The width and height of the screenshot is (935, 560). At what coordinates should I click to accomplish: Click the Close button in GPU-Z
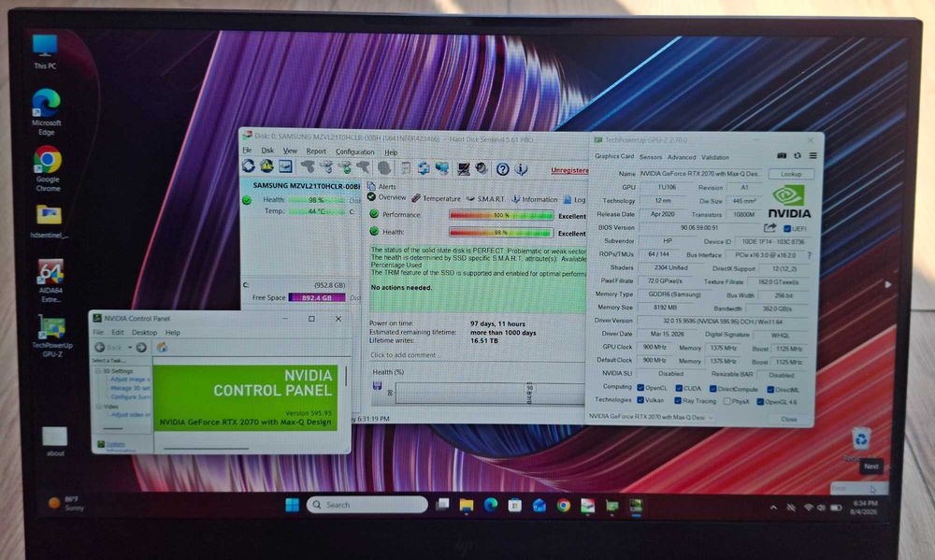coord(789,419)
